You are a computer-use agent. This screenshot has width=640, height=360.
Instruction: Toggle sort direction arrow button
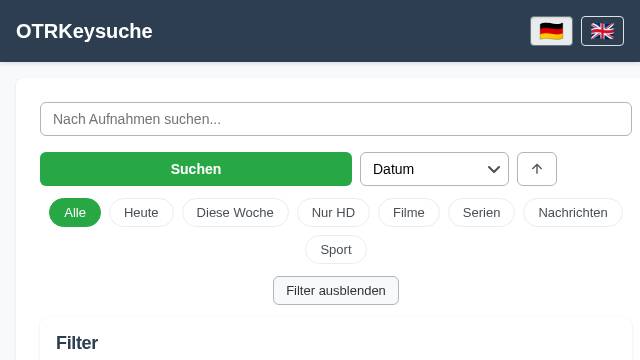pos(537,169)
